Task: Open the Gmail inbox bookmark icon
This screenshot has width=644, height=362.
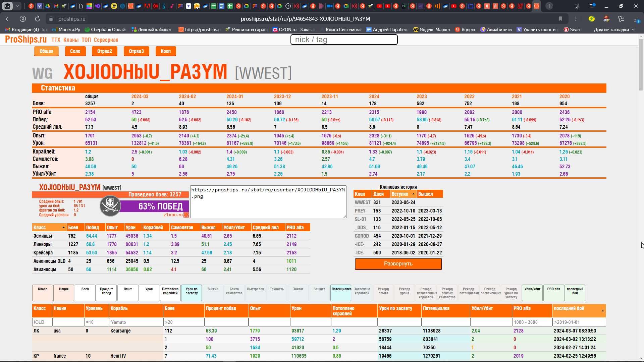Action: pyautogui.click(x=8, y=29)
